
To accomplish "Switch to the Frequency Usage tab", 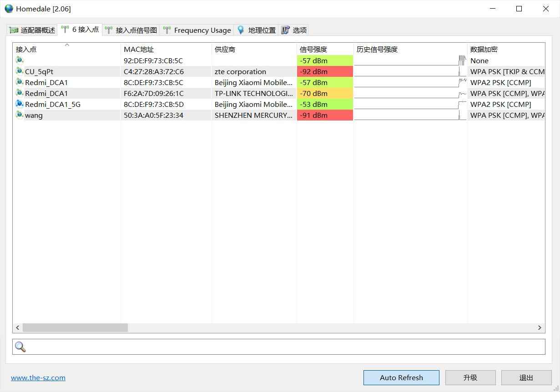I will tap(197, 30).
